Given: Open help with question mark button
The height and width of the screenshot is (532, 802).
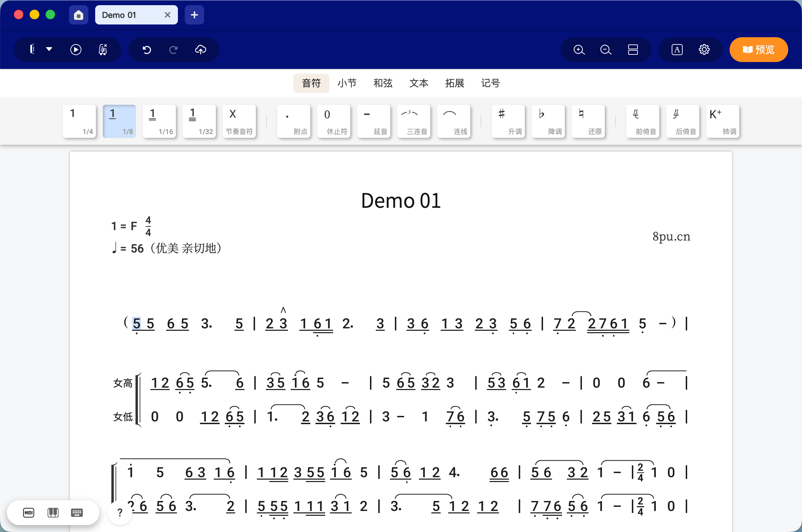Looking at the screenshot, I should point(120,513).
